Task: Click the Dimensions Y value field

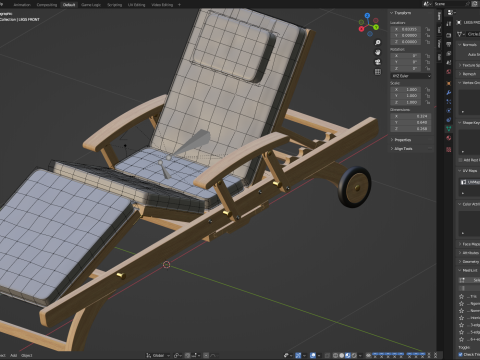Action: coord(411,122)
